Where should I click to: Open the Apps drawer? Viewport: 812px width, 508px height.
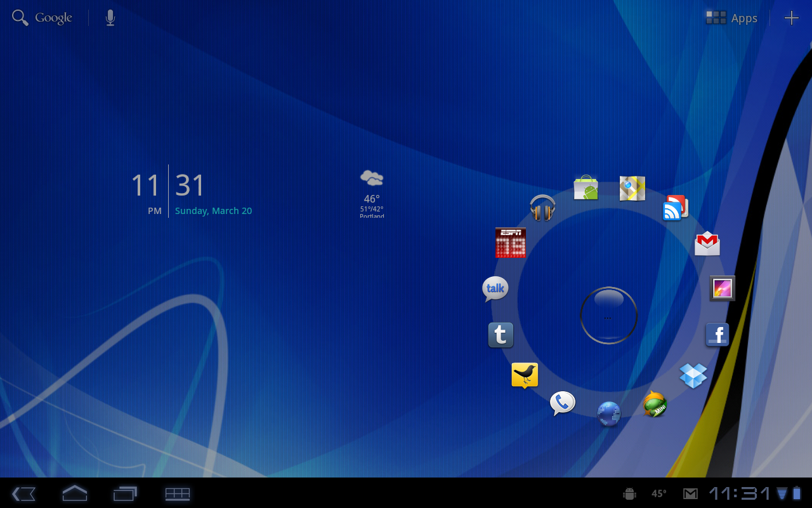(732, 18)
